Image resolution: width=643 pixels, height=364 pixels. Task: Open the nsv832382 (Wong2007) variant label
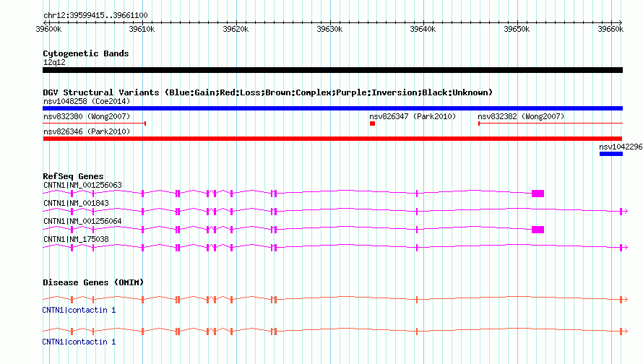click(521, 116)
